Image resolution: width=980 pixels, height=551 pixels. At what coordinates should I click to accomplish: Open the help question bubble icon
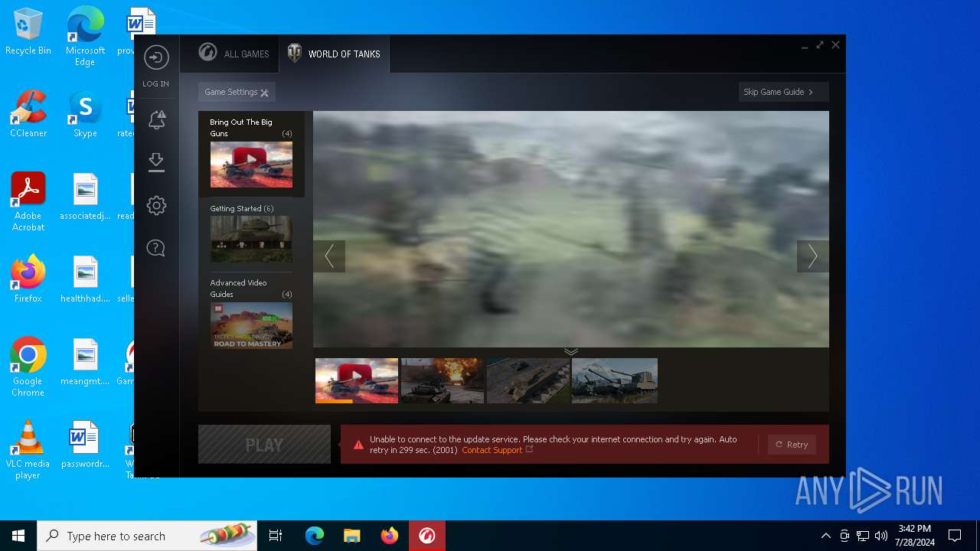click(x=156, y=248)
